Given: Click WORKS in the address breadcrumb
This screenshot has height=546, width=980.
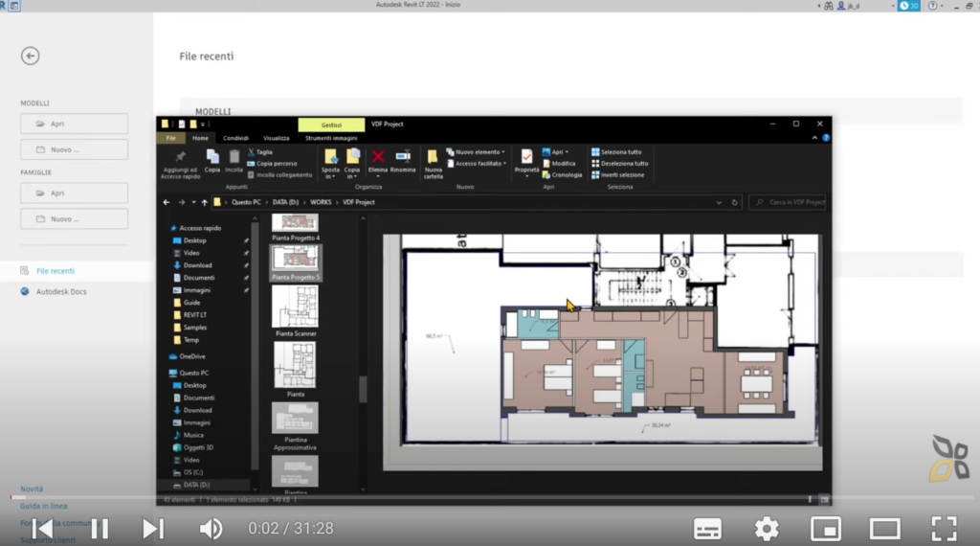Looking at the screenshot, I should (x=321, y=202).
